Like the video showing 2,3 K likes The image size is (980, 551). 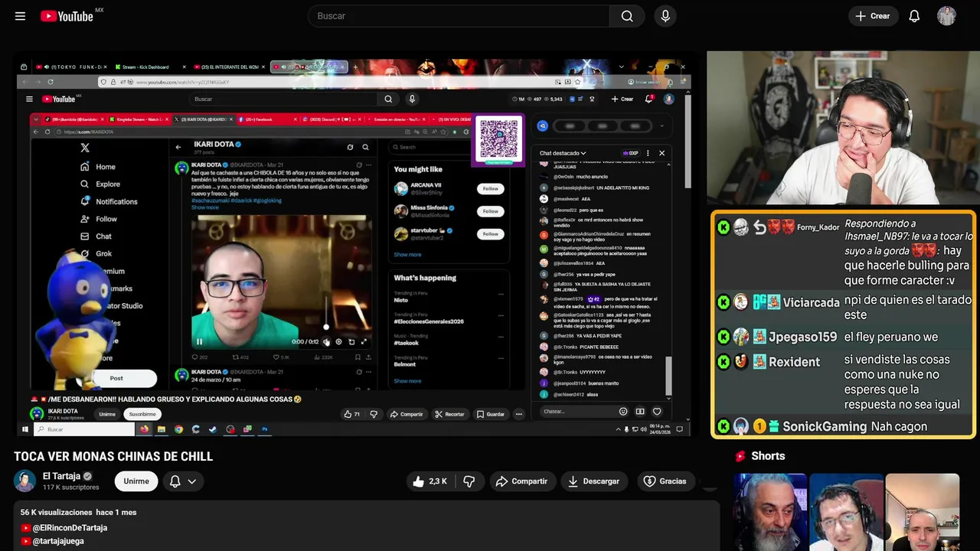(430, 481)
